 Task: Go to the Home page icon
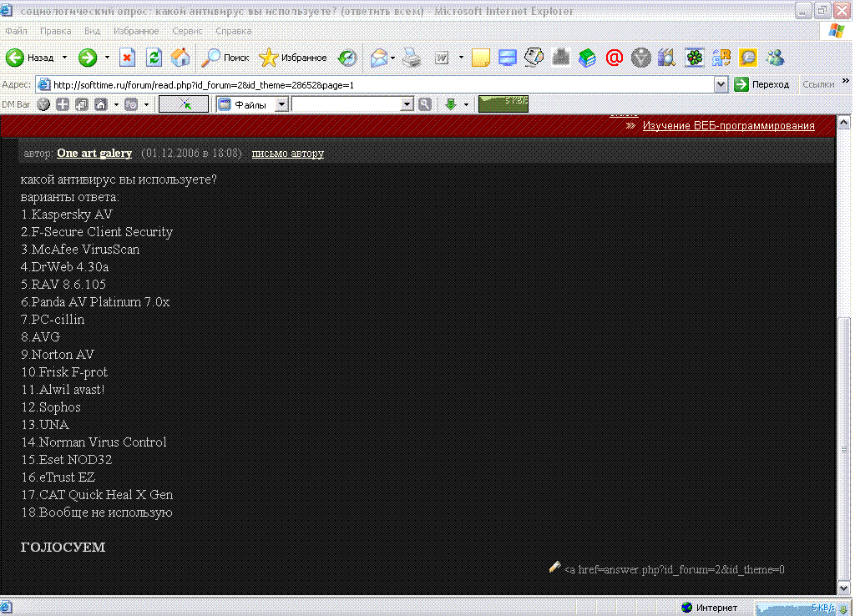pos(180,58)
